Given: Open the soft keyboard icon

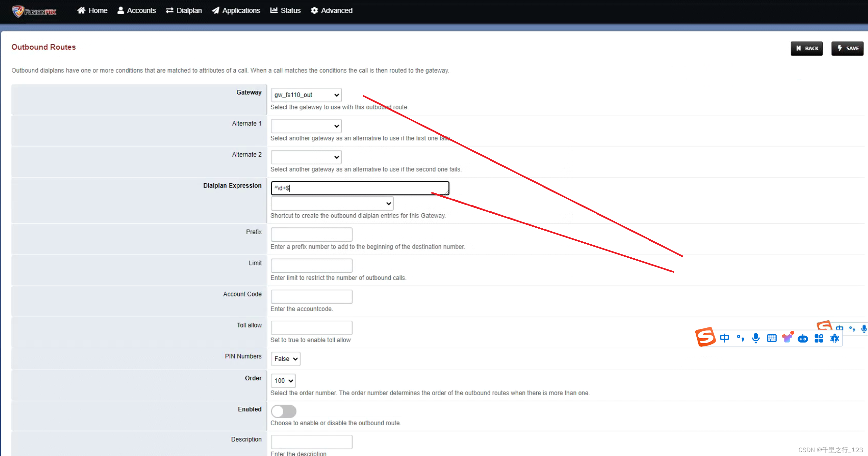Looking at the screenshot, I should pos(771,338).
